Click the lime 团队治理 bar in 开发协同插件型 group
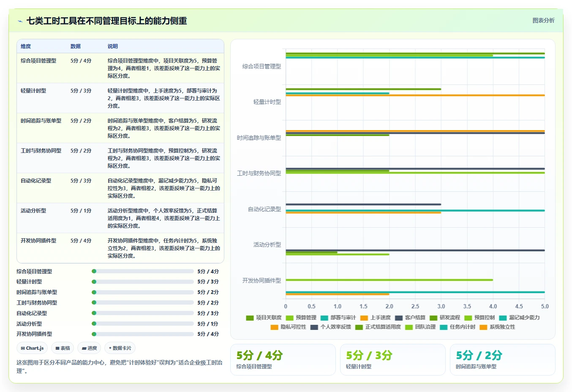The width and height of the screenshot is (572, 392). click(389, 280)
